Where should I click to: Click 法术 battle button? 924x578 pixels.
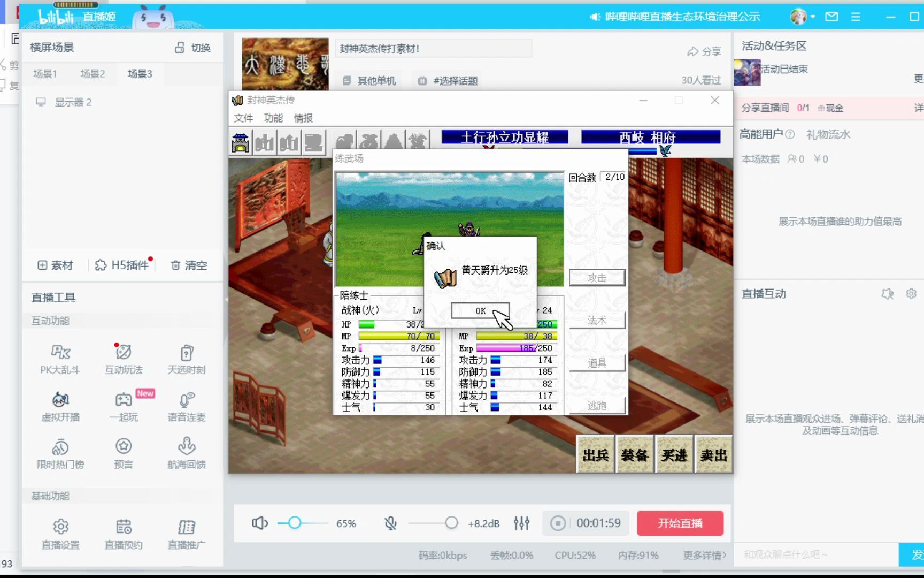[x=597, y=320]
